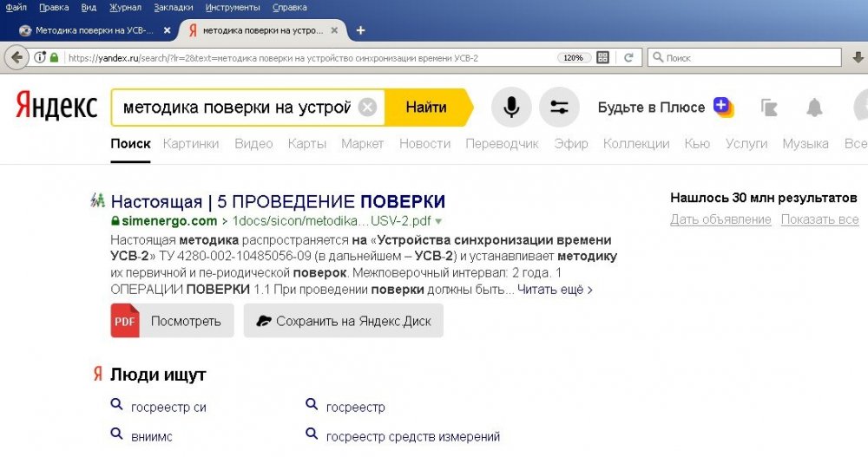Open the Справка menu
Image resolution: width=868 pixels, height=457 pixels.
(x=290, y=7)
